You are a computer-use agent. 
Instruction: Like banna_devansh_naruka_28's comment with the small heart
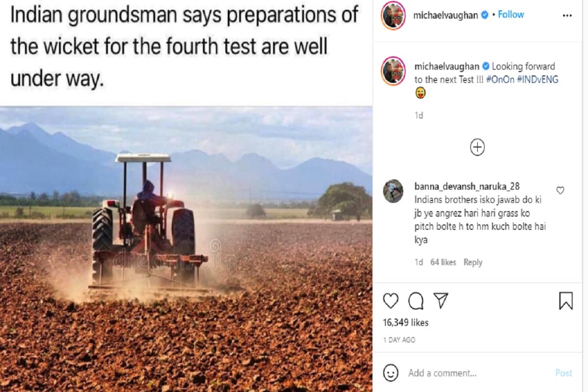coord(561,190)
